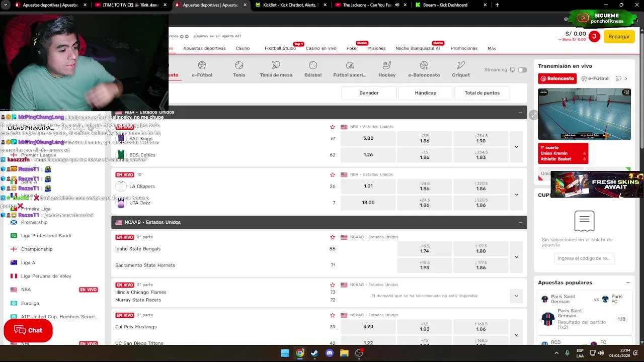This screenshot has width=644, height=362.
Task: Select the Ganador market tab
Action: 369,93
